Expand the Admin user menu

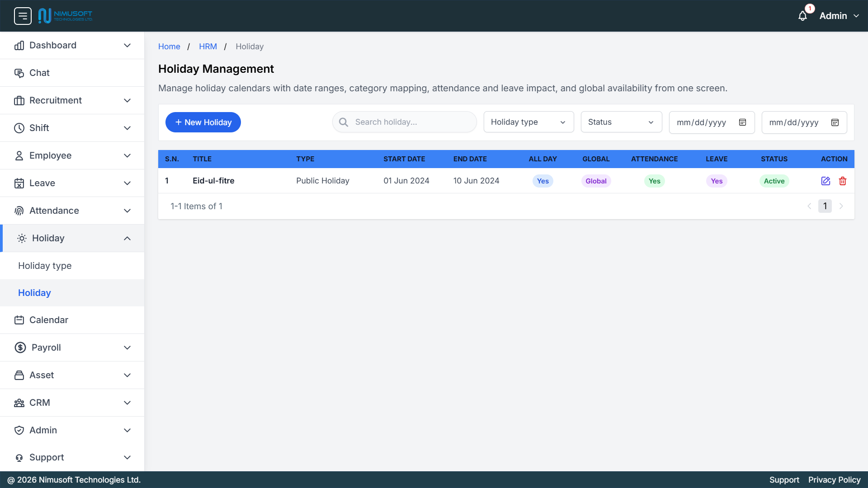point(839,15)
